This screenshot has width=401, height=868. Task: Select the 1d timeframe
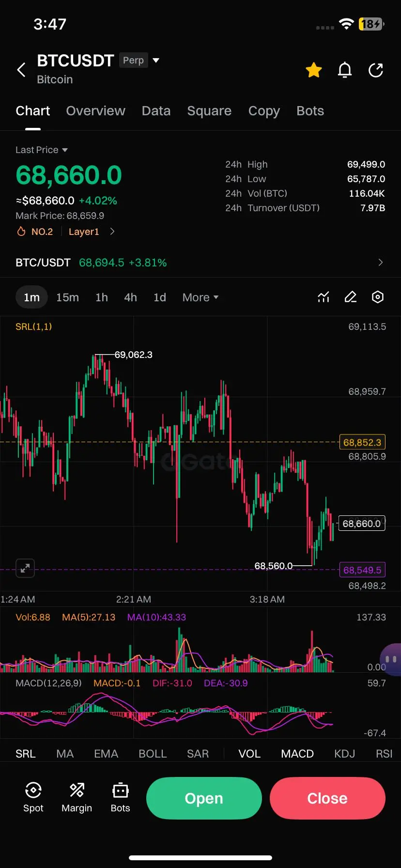(160, 297)
